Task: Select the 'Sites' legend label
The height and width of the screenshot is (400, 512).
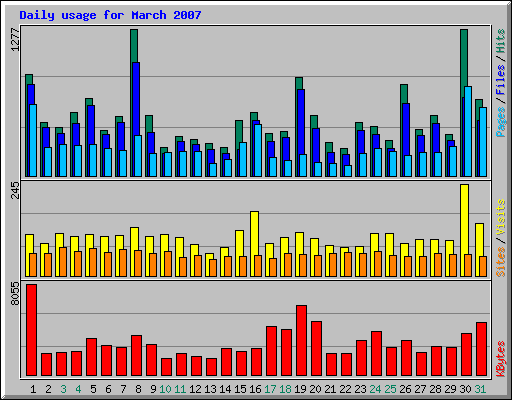Action: 500,262
